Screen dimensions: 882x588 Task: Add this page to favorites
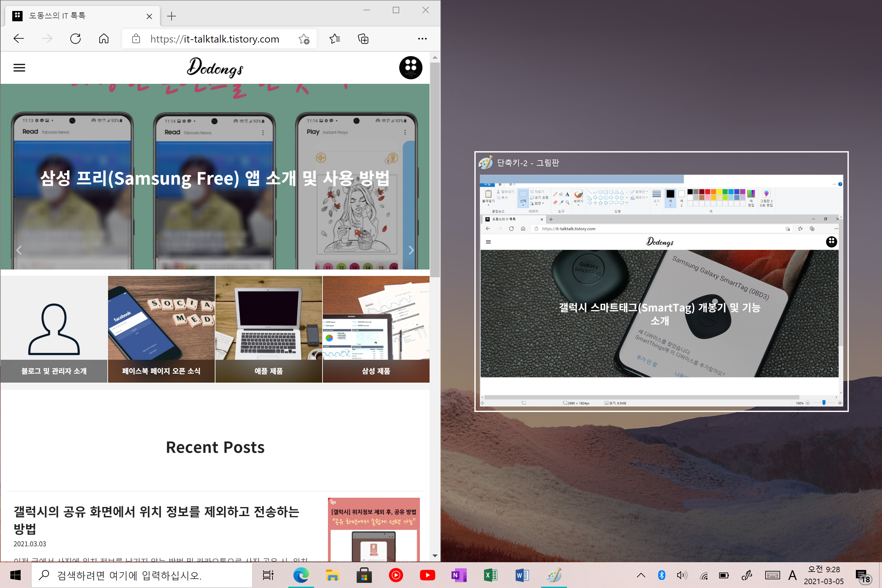point(304,39)
